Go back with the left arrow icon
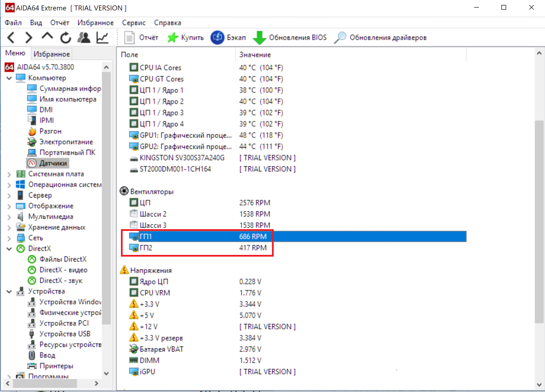Viewport: 545px width, 392px height. coord(11,37)
